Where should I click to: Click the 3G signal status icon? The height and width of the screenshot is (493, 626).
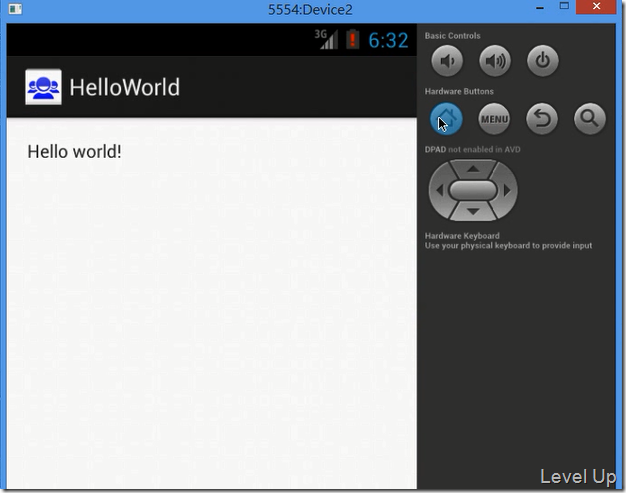pyautogui.click(x=326, y=39)
